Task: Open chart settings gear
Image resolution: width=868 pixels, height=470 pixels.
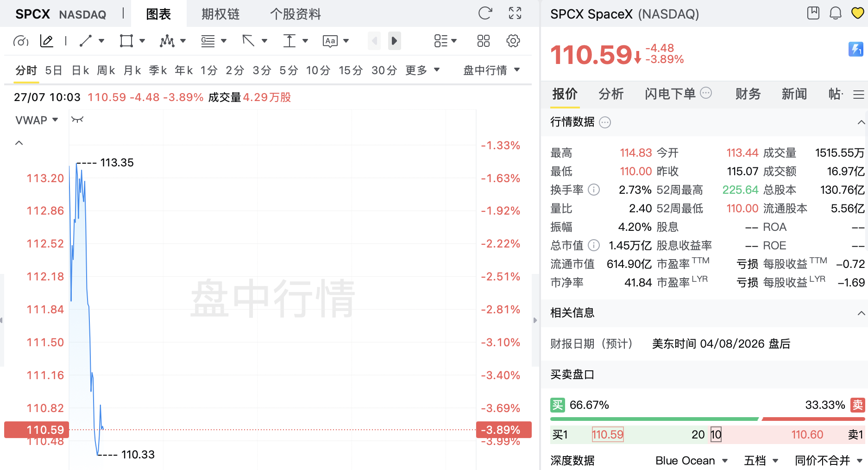Action: pos(513,41)
